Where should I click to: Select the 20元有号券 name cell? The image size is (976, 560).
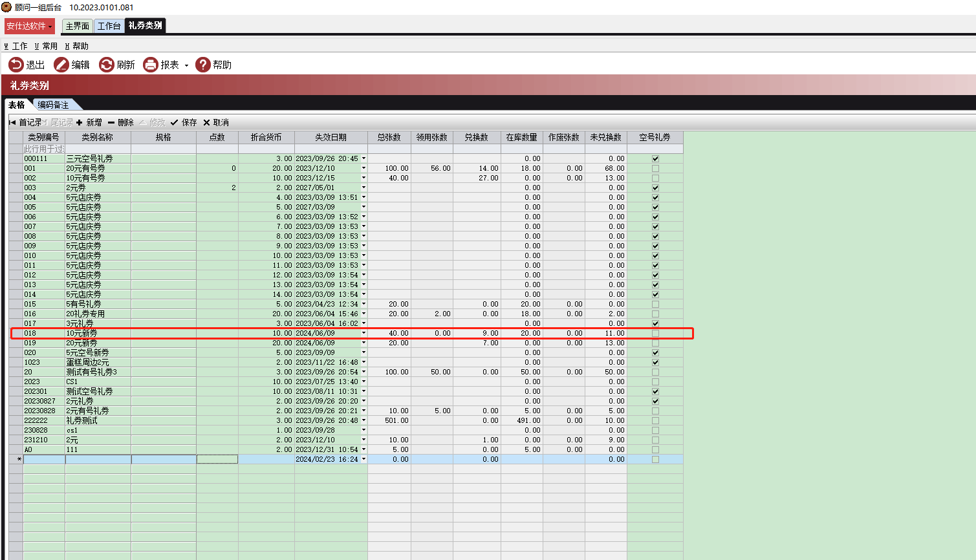click(98, 168)
